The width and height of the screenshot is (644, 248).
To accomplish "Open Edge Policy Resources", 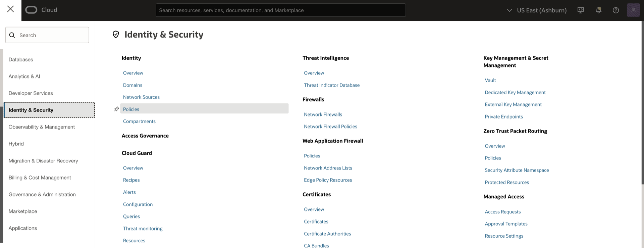I will click(x=328, y=180).
